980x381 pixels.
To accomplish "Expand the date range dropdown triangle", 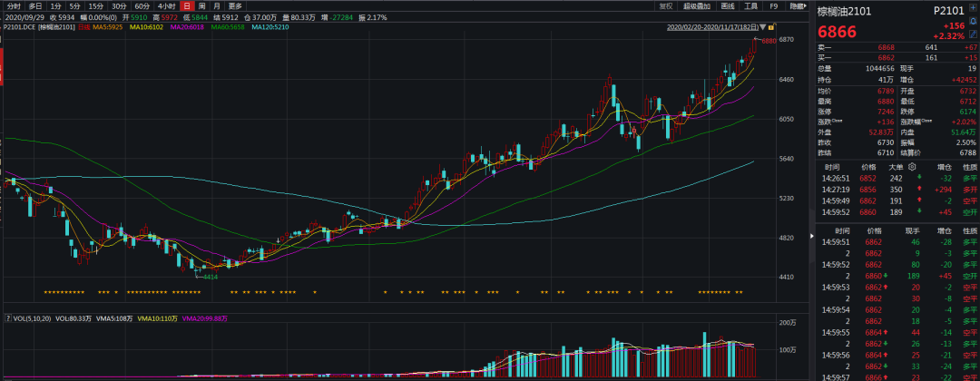I will click(763, 27).
